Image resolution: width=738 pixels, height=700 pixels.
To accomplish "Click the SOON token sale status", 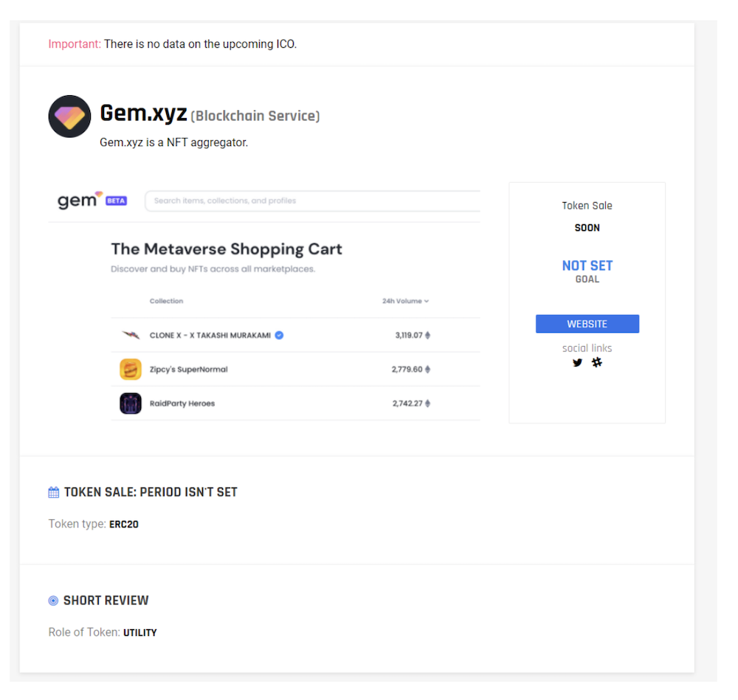I will pyautogui.click(x=587, y=228).
